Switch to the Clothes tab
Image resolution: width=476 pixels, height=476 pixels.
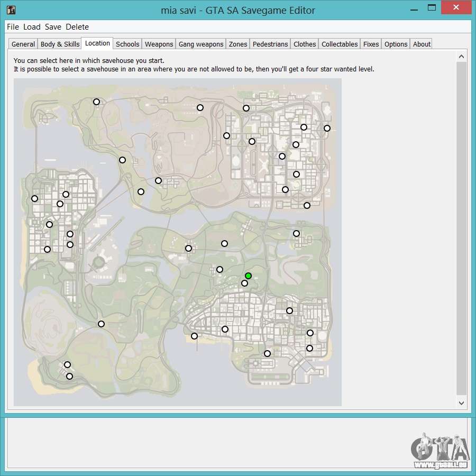pos(305,44)
